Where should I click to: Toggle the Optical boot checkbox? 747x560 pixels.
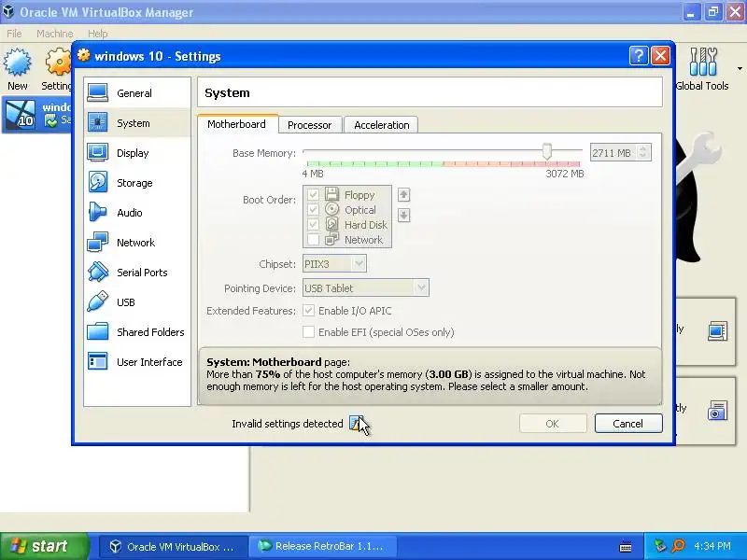pyautogui.click(x=313, y=209)
